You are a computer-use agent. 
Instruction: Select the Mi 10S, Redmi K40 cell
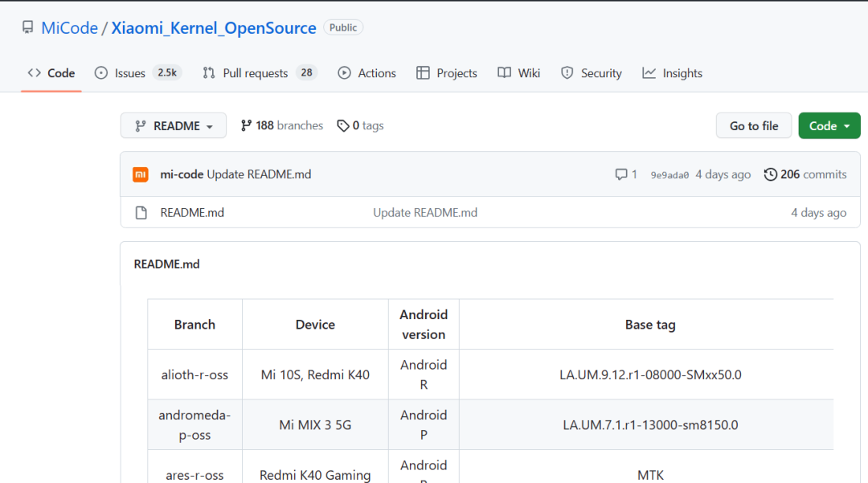pyautogui.click(x=315, y=375)
